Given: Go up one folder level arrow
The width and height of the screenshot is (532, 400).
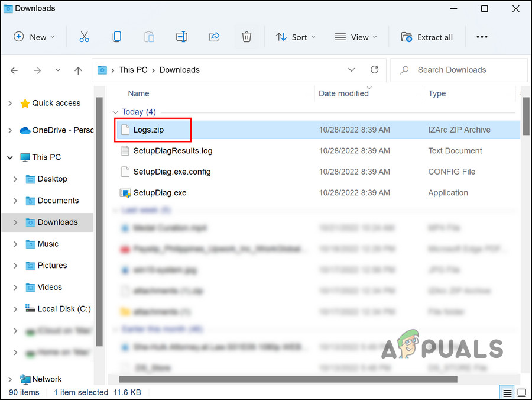Looking at the screenshot, I should [x=78, y=70].
